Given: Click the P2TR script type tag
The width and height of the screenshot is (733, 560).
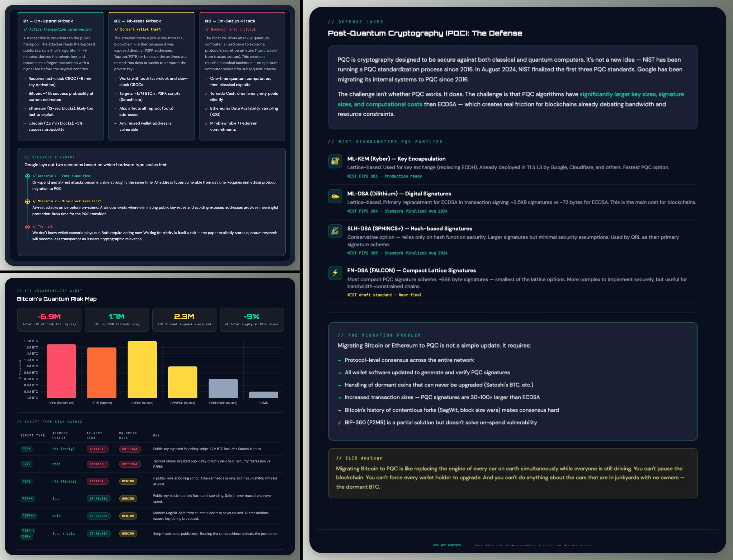Looking at the screenshot, I should 26,464.
